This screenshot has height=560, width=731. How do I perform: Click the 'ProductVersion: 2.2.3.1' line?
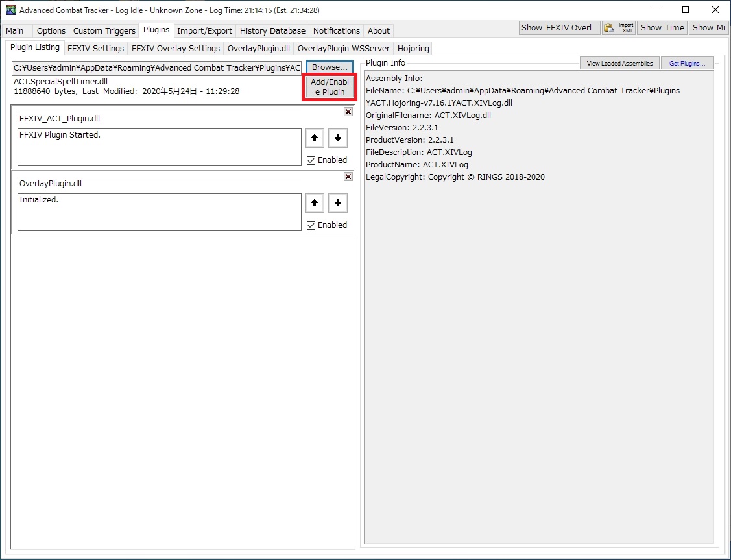[410, 140]
